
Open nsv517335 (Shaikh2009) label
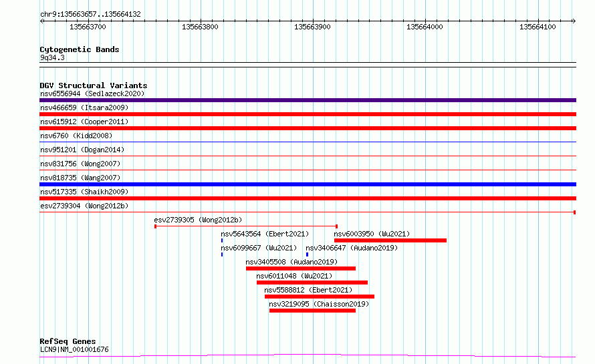(84, 192)
